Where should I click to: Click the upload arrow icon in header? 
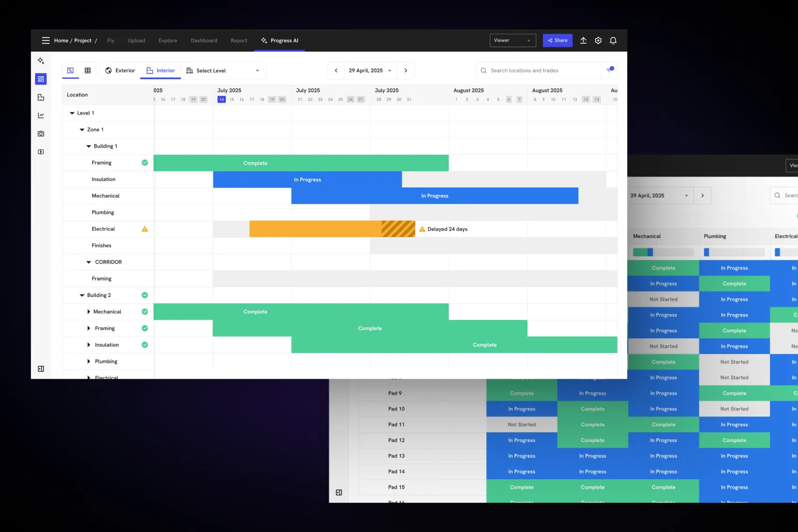pos(583,41)
